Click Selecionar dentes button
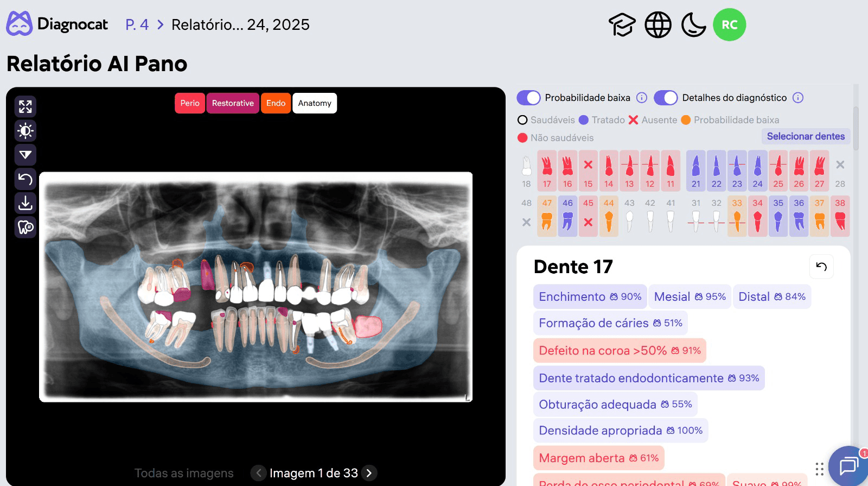This screenshot has height=486, width=868. pyautogui.click(x=806, y=136)
